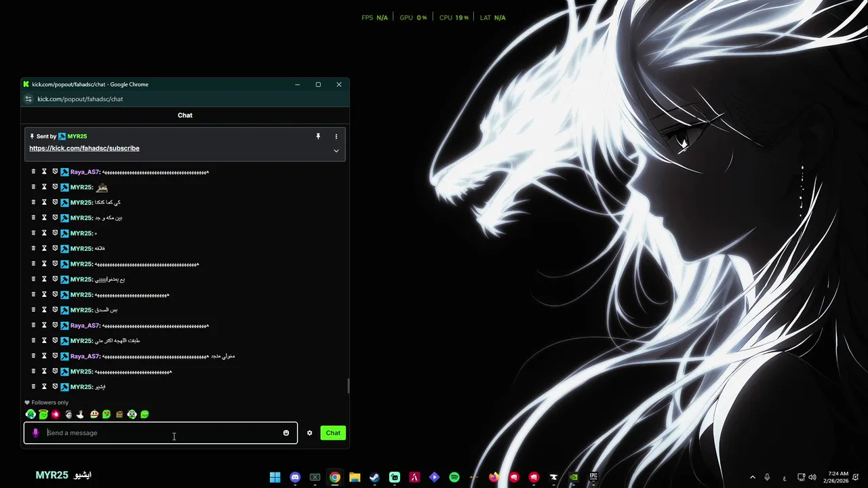The height and width of the screenshot is (488, 868).
Task: View site information icon in address bar
Action: coord(28,99)
